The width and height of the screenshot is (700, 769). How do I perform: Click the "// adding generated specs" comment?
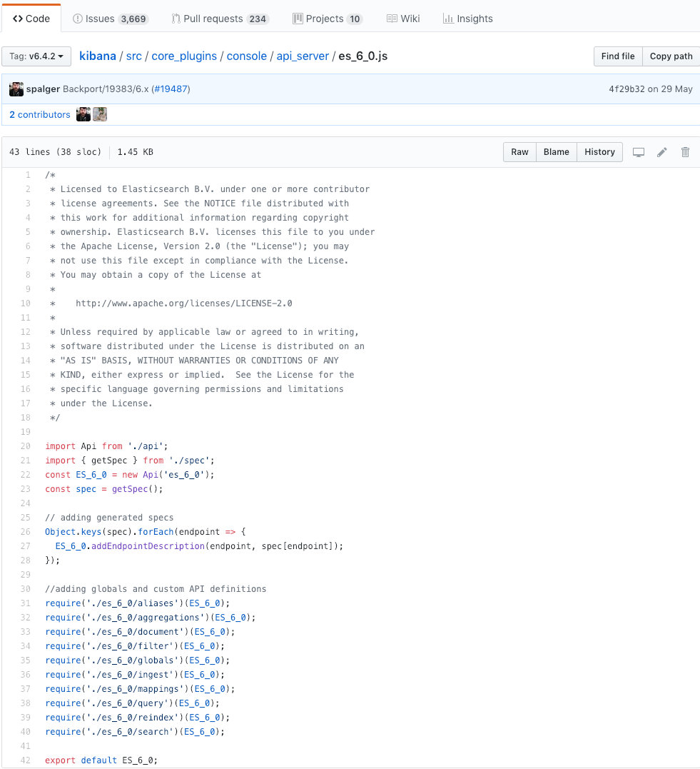pyautogui.click(x=109, y=518)
